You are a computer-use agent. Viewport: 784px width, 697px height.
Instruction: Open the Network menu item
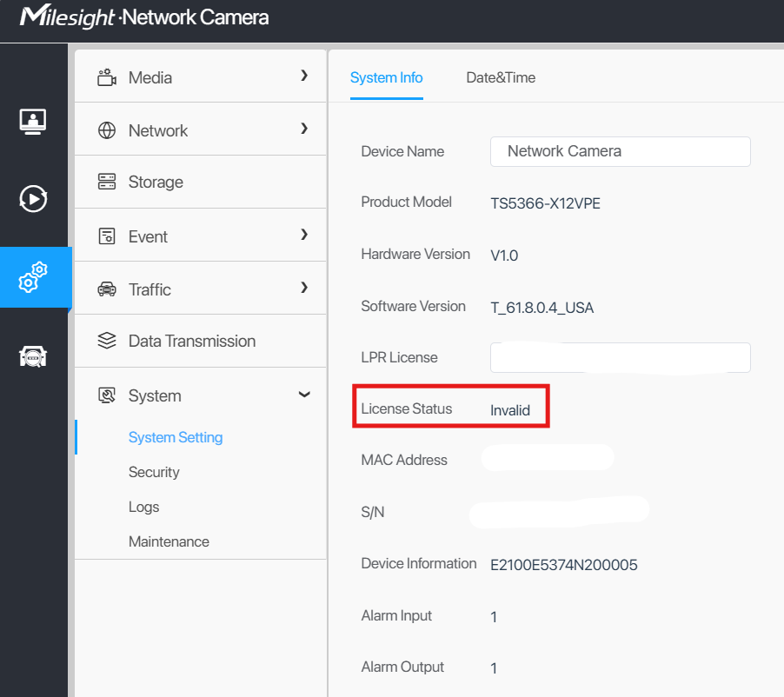point(201,130)
